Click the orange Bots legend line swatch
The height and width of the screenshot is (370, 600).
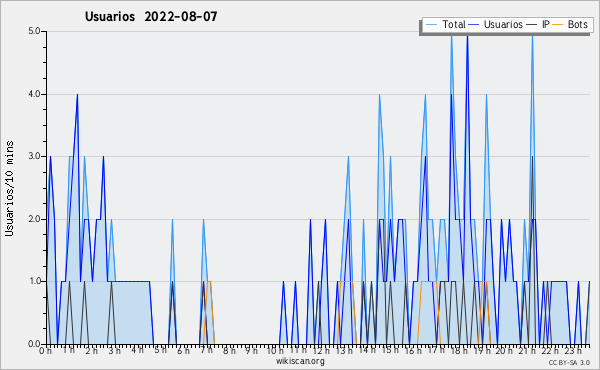(558, 25)
